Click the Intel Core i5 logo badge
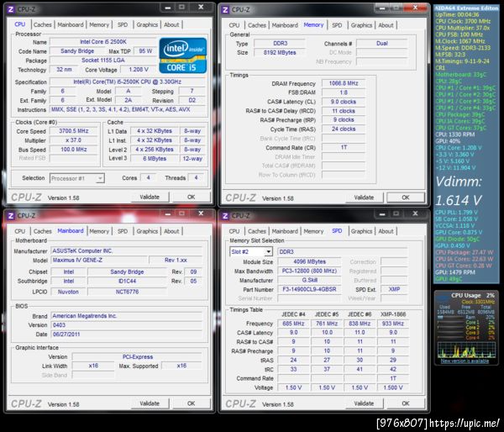 (183, 55)
